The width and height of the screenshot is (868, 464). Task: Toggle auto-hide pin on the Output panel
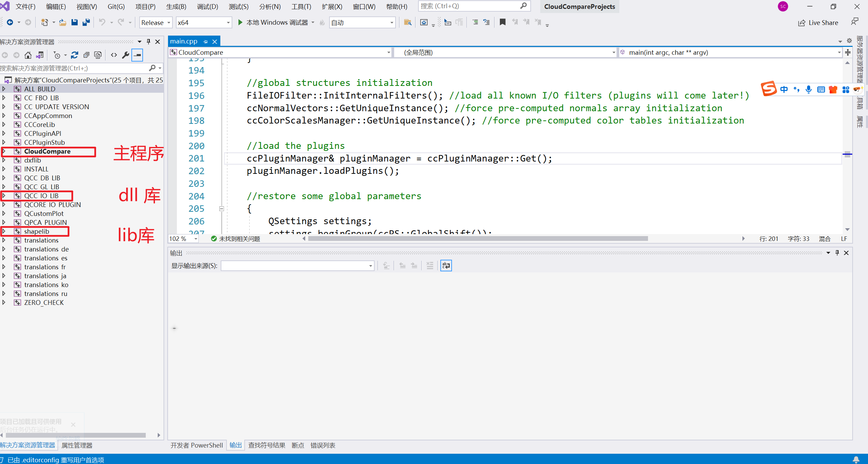(x=837, y=253)
